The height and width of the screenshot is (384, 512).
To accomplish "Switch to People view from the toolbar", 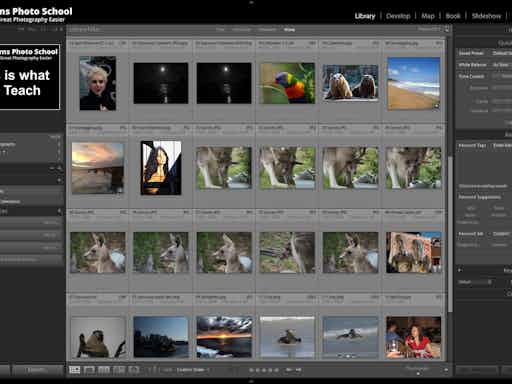I will click(x=133, y=370).
